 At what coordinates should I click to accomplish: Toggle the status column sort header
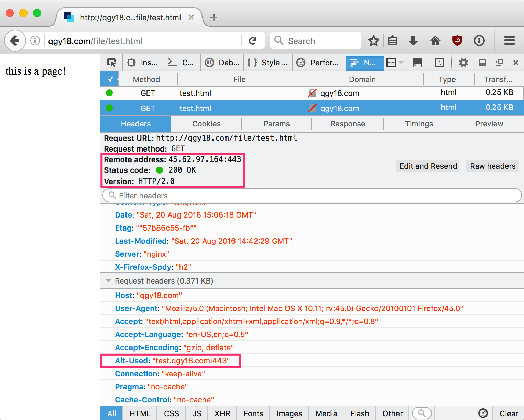pos(110,79)
